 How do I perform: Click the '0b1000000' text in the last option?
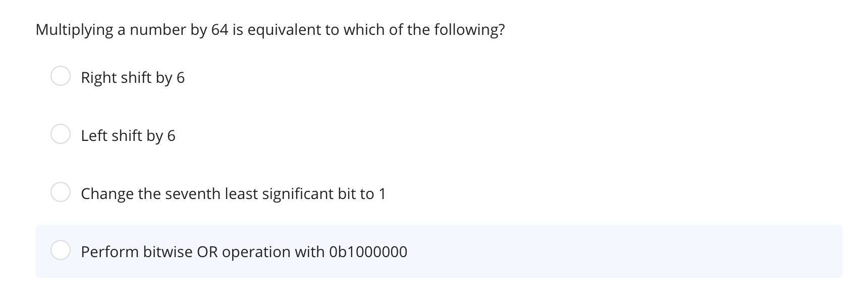pos(367,251)
